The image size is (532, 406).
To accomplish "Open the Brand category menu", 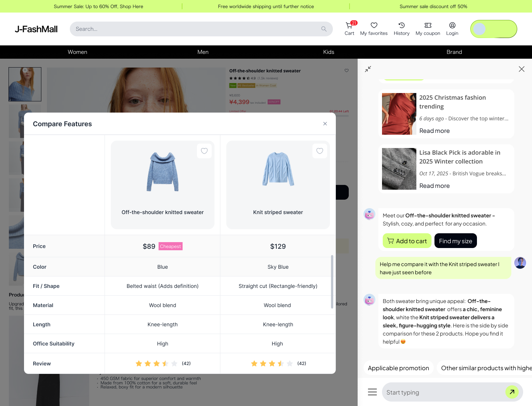I will coord(454,52).
